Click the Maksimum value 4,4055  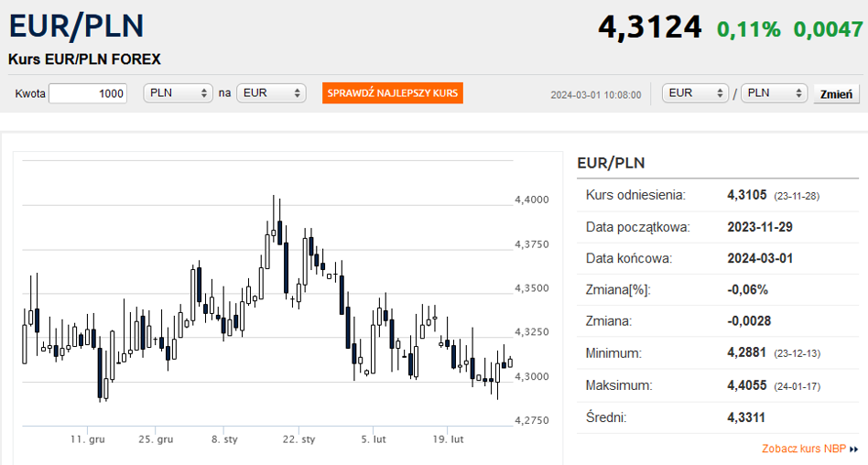(x=747, y=385)
